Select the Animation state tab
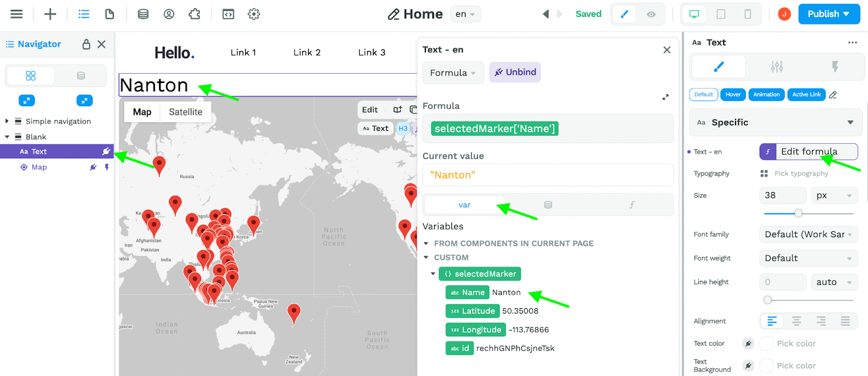Viewport: 868px width, 376px height. tap(767, 94)
